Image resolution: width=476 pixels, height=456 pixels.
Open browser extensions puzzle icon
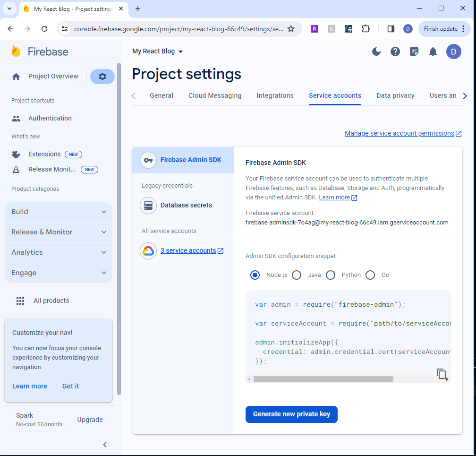(x=366, y=29)
